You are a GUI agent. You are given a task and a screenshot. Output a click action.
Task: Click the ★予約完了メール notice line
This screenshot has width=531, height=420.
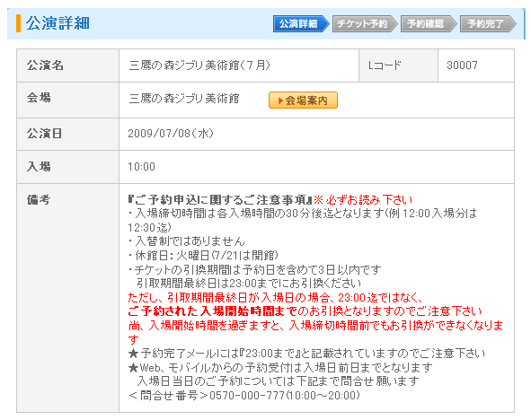[x=306, y=354]
